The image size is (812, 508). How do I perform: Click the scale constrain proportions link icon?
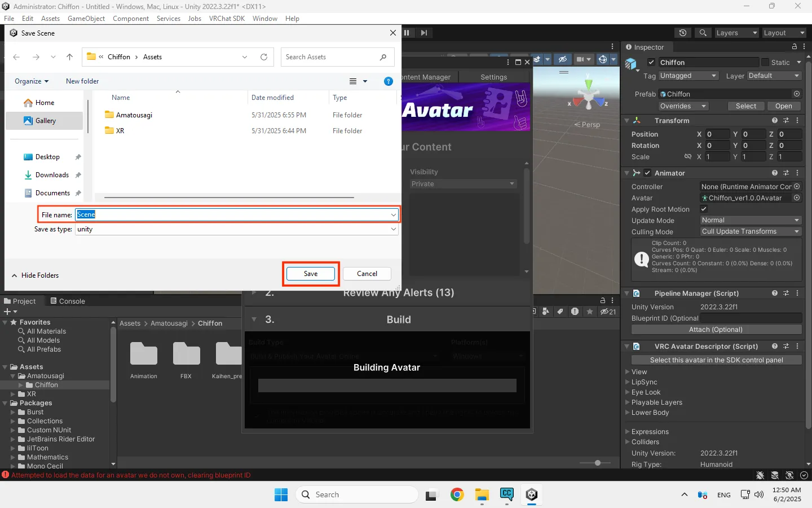click(x=687, y=156)
